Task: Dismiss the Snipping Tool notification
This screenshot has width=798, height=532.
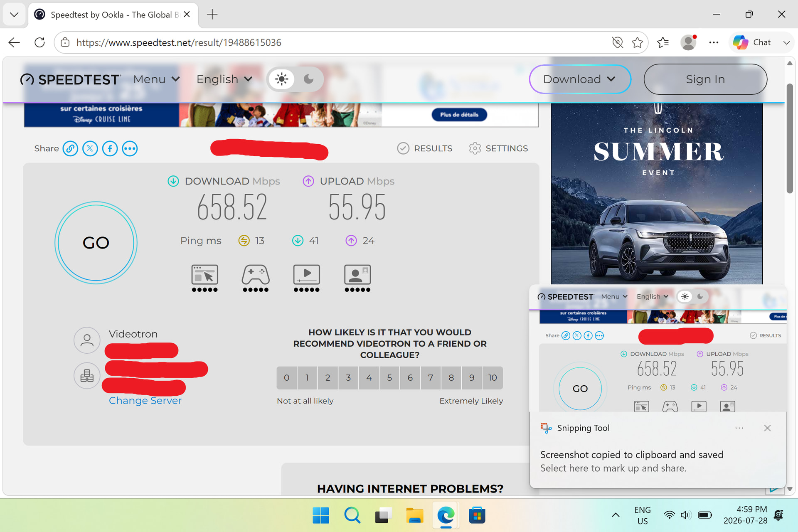Action: click(x=767, y=428)
